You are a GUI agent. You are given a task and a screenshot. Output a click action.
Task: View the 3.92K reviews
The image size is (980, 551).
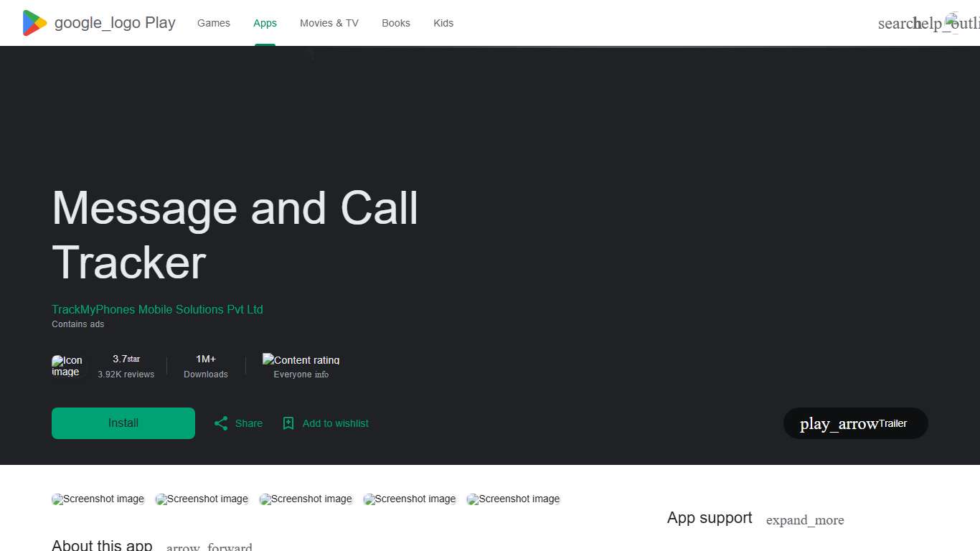[x=126, y=374]
